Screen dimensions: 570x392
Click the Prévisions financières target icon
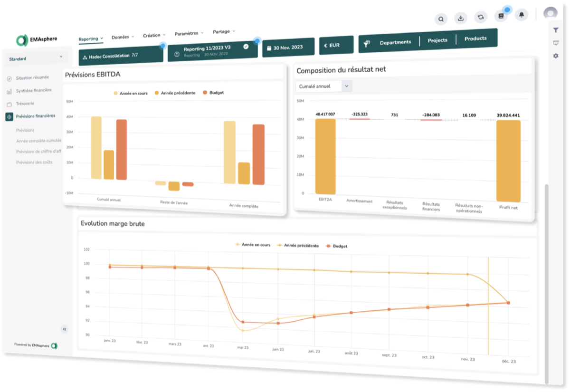9,116
